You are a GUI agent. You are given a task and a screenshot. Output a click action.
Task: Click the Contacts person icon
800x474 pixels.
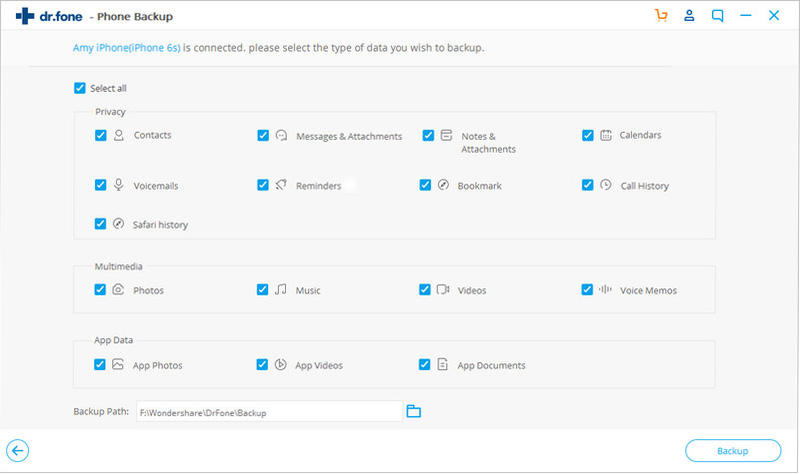pyautogui.click(x=119, y=135)
